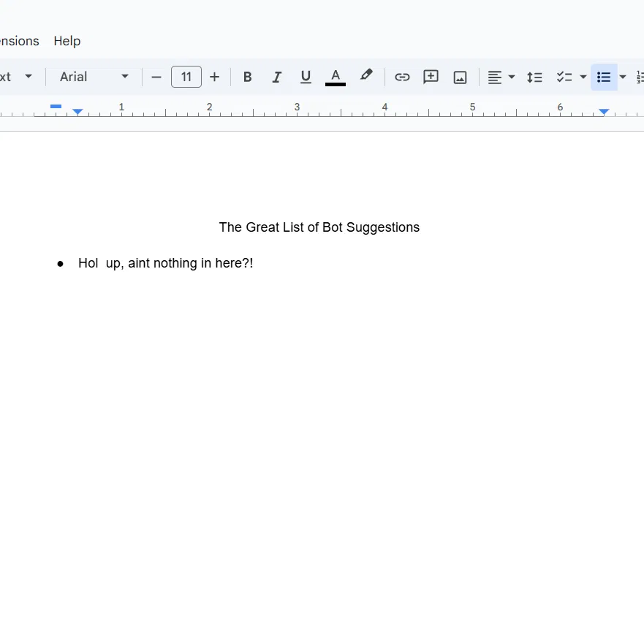Viewport: 644px width, 644px height.
Task: Open the Arial font dropdown
Action: (94, 77)
